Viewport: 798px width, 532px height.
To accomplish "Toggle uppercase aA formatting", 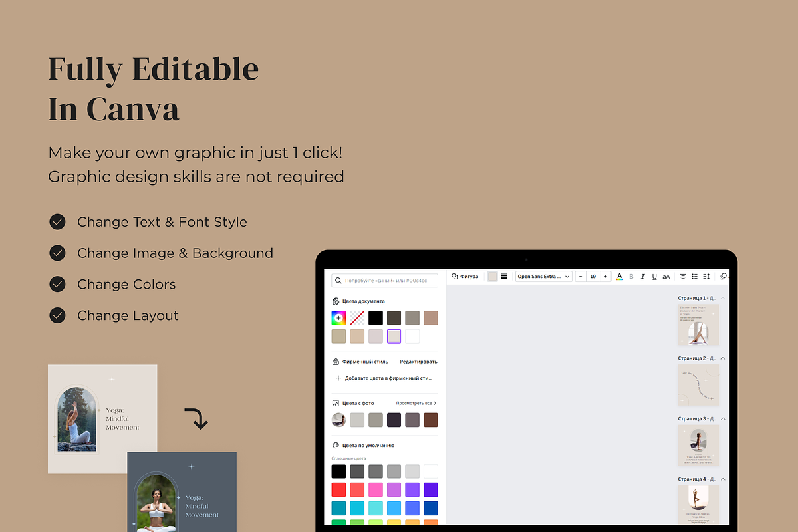I will click(x=666, y=276).
